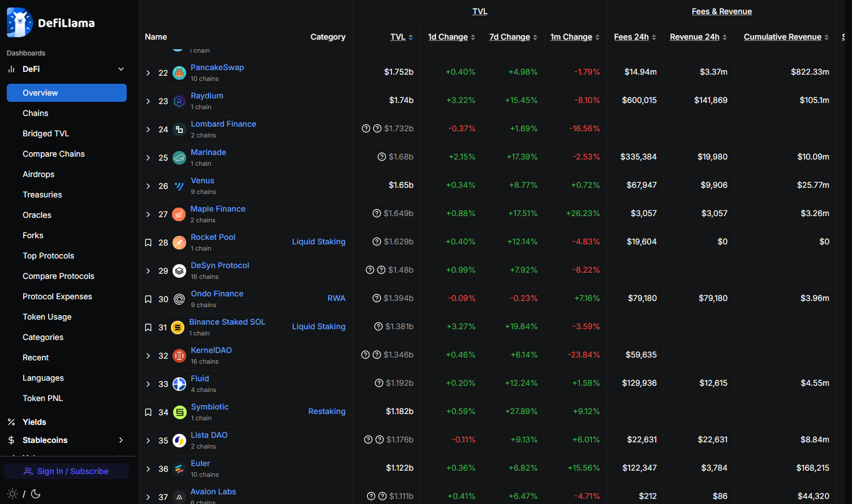Open Bridged TVL in the sidebar
Screen dimensions: 852x504
click(46, 133)
